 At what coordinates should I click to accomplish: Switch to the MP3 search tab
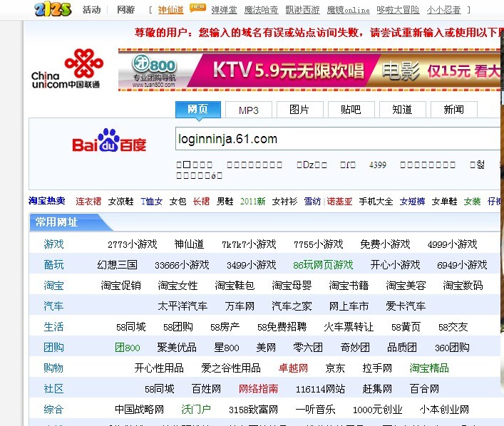(249, 110)
